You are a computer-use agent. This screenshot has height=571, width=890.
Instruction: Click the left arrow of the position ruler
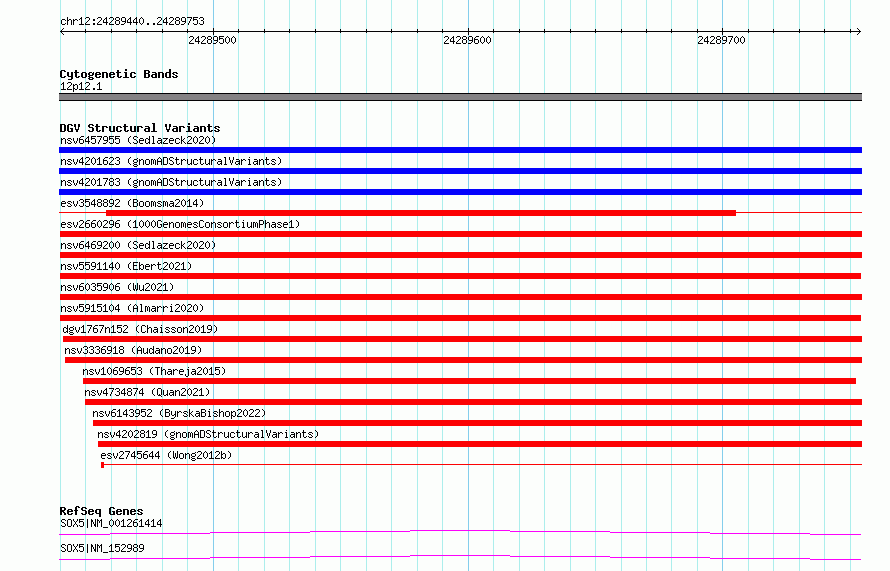point(62,31)
